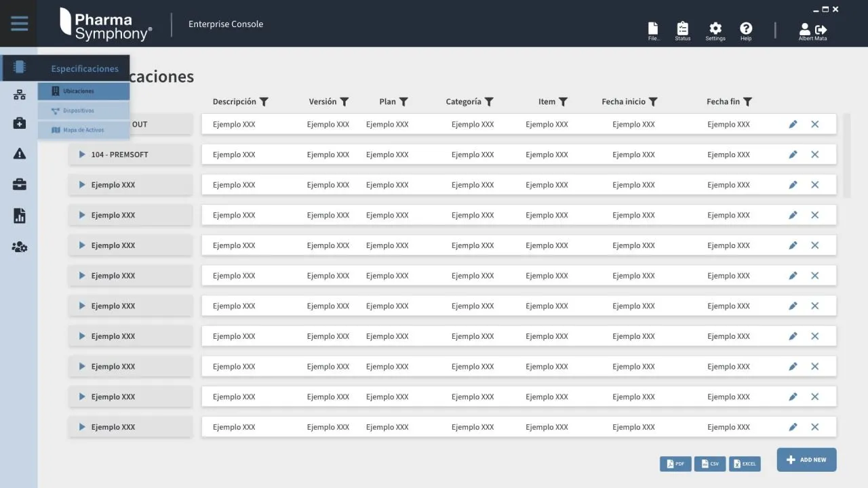Click the vertical scrollbar of the table
Screen dimensions: 868x488
pos(846,156)
